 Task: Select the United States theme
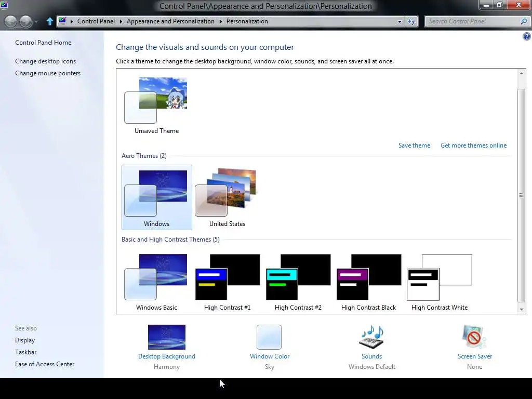click(227, 197)
